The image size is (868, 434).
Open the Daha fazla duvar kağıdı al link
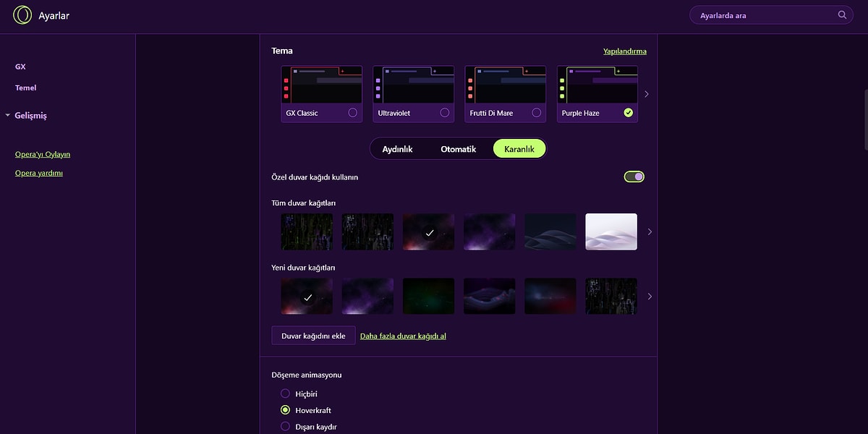[x=403, y=336]
